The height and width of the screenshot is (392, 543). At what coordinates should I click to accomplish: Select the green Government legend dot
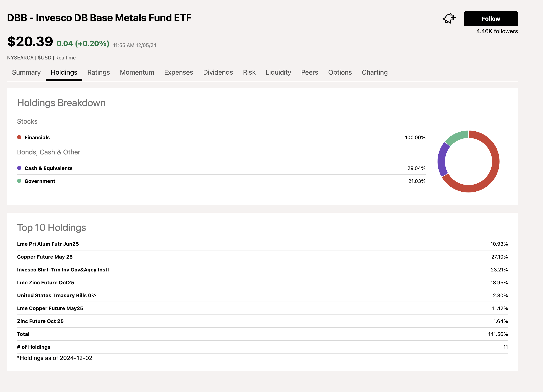tap(19, 181)
